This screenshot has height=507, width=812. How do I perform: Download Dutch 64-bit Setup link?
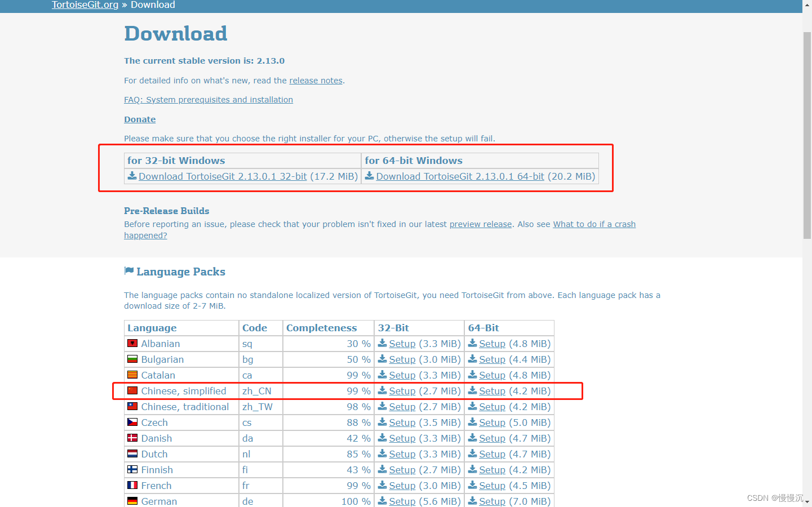(492, 454)
